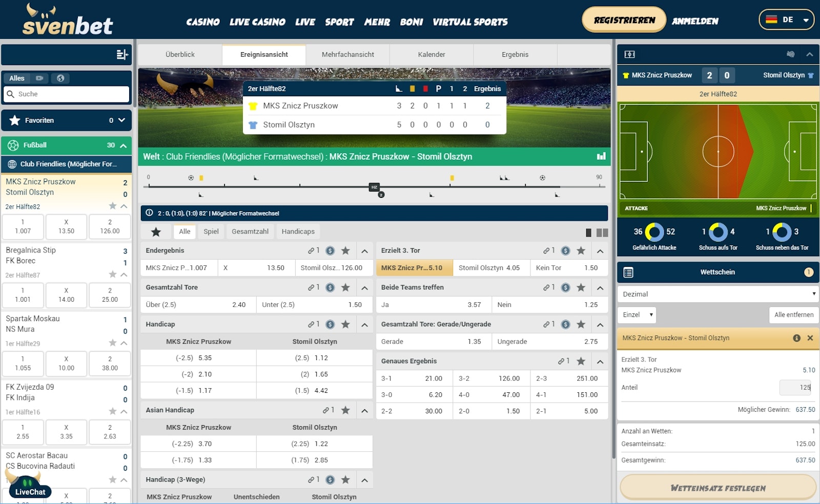Viewport: 820px width, 504px height.
Task: Open the Live Casino menu
Action: (x=257, y=22)
